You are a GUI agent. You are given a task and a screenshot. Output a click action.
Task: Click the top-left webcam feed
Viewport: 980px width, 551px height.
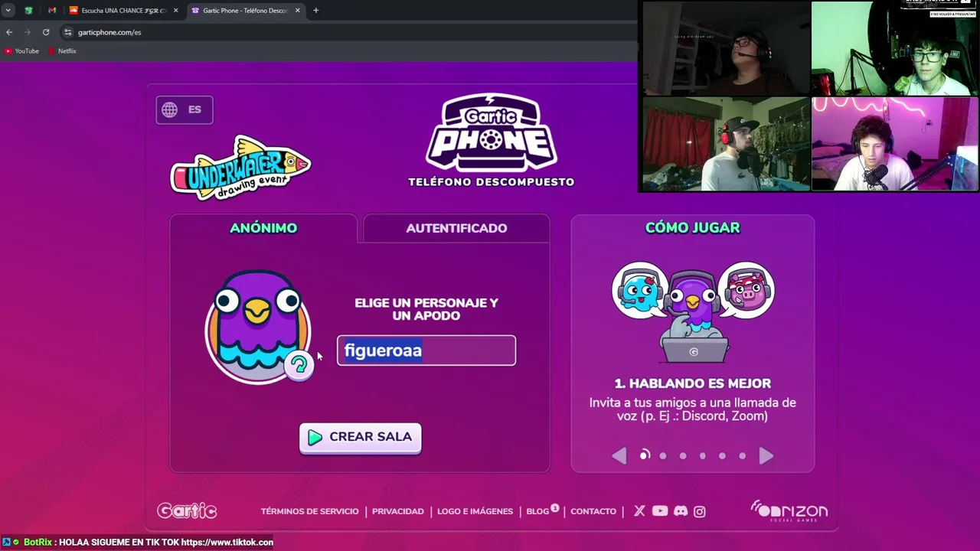(726, 48)
